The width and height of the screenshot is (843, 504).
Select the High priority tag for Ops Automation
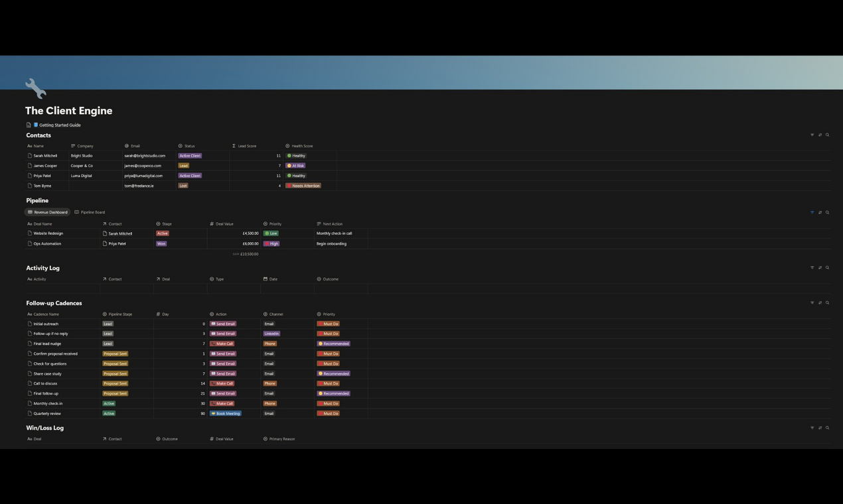pos(271,243)
